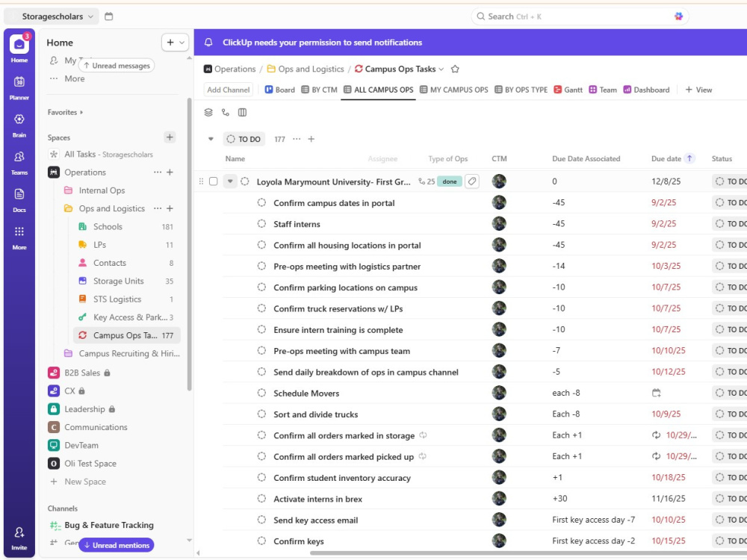Collapse Loyola Marymount subtasks arrow
The width and height of the screenshot is (747, 560).
[230, 181]
